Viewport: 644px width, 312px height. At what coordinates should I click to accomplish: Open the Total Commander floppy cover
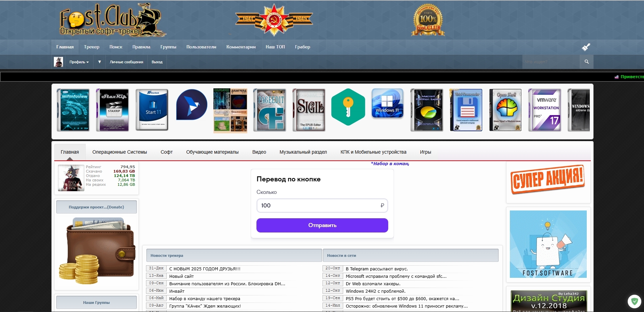[x=466, y=110]
